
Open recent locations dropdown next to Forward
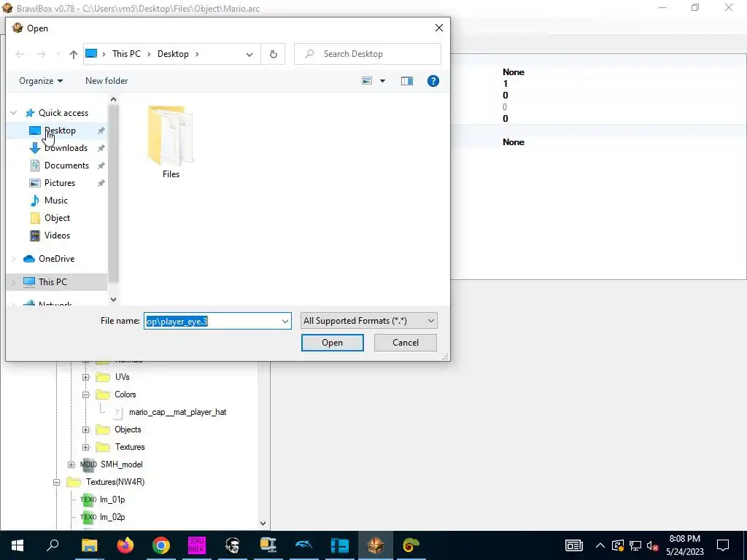(x=58, y=54)
